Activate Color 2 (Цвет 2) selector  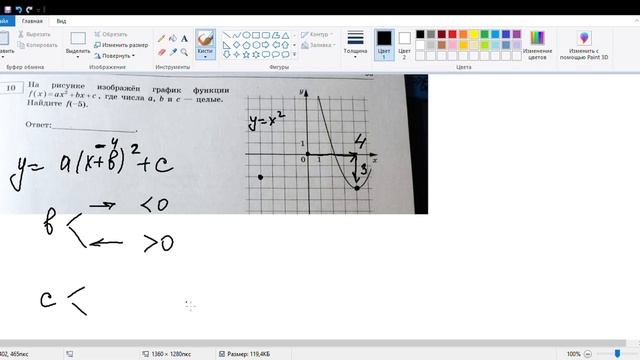pos(404,45)
